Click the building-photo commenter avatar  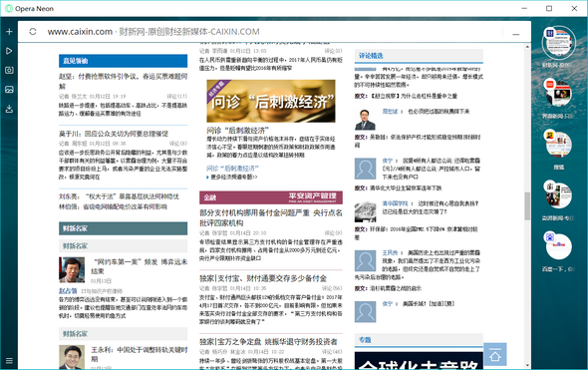point(365,212)
